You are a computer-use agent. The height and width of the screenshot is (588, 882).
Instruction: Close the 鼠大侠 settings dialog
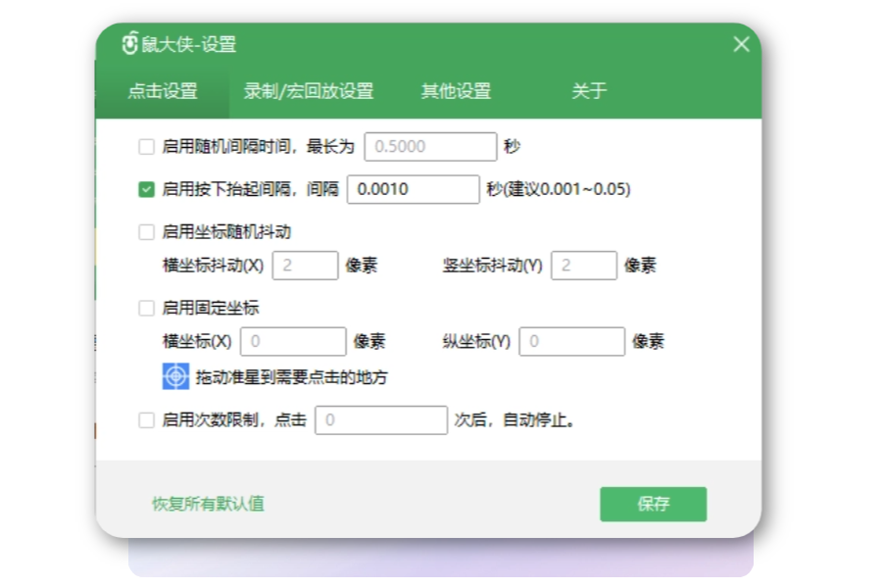coord(741,44)
